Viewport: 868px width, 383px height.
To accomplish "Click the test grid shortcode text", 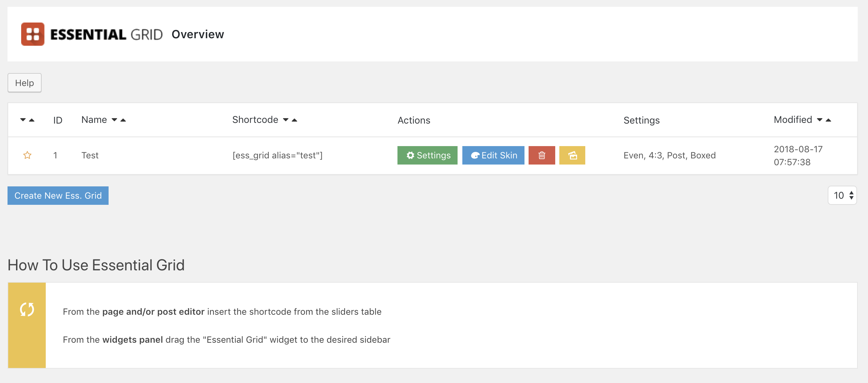I will click(x=277, y=155).
